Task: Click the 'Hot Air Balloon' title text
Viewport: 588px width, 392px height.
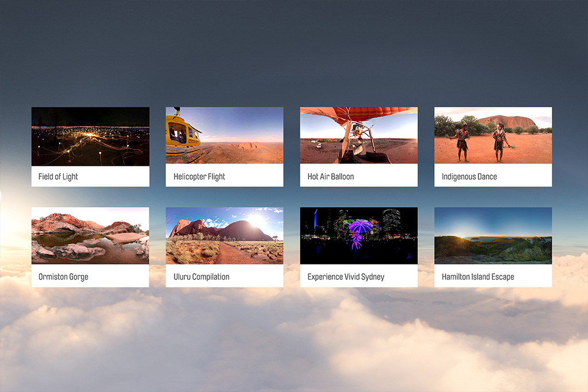Action: click(331, 177)
